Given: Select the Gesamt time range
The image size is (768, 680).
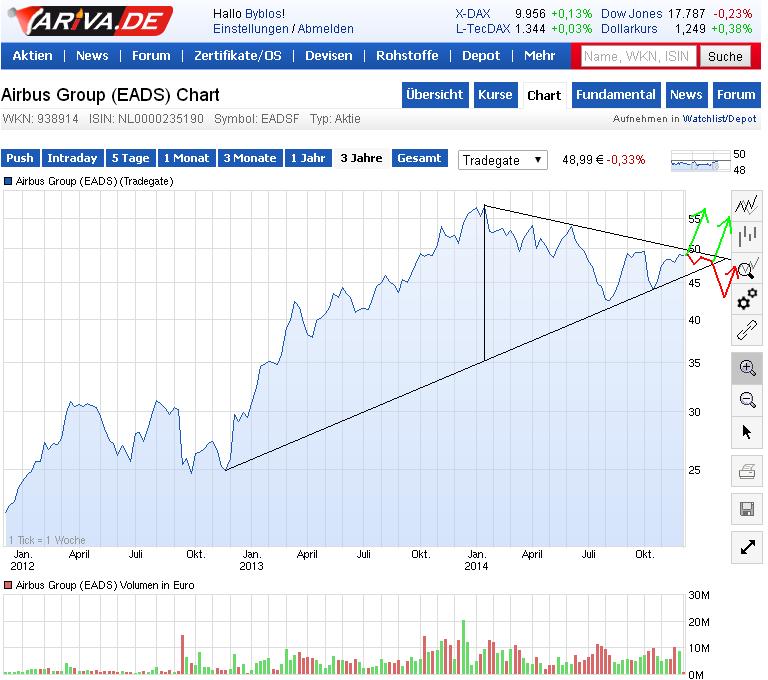Looking at the screenshot, I should click(419, 158).
